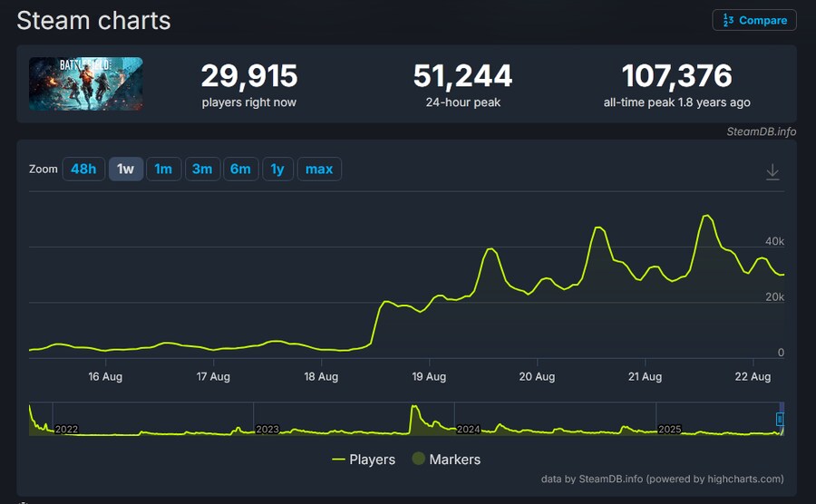Click the SteamDB.info watermark text
816x504 pixels.
(762, 131)
